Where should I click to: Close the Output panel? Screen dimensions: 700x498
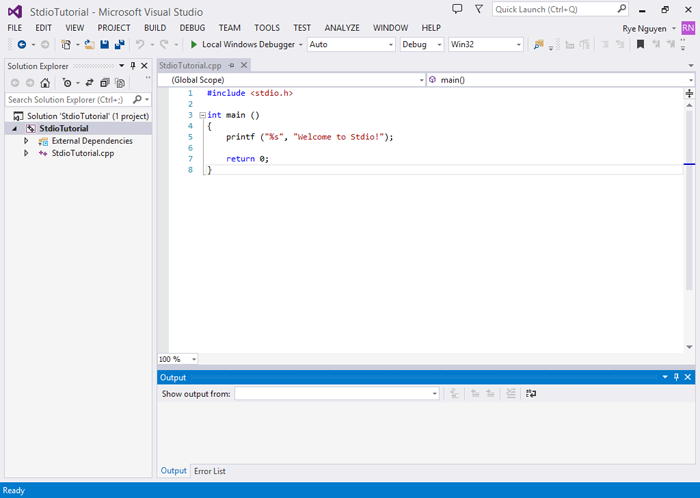pyautogui.click(x=688, y=377)
